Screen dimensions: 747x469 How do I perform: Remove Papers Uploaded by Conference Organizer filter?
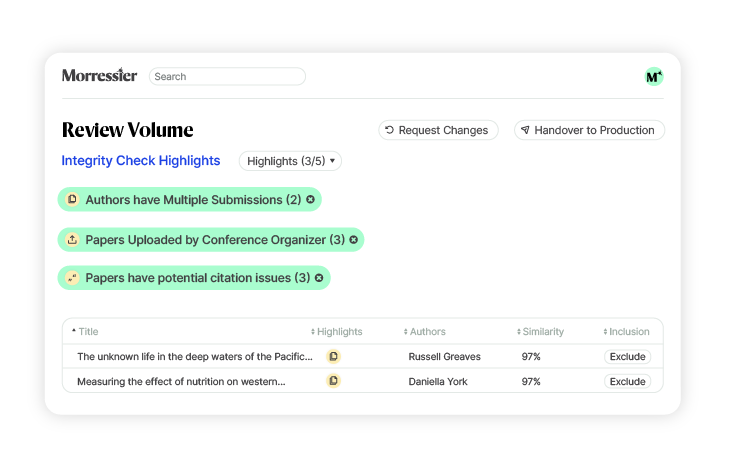pos(353,240)
